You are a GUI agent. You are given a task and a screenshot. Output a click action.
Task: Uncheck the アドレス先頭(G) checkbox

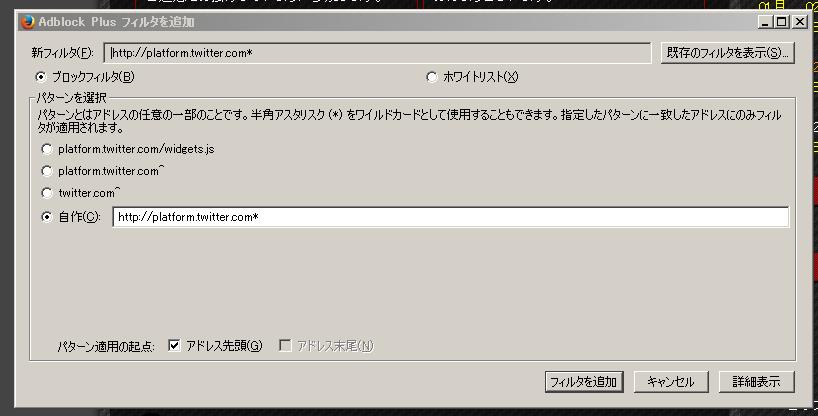174,346
